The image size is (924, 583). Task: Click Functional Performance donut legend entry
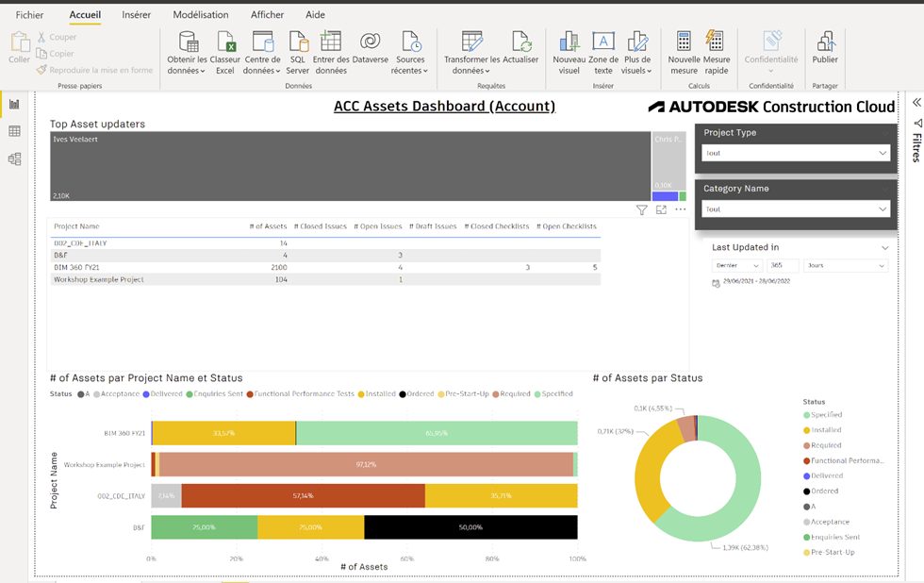[x=843, y=461]
